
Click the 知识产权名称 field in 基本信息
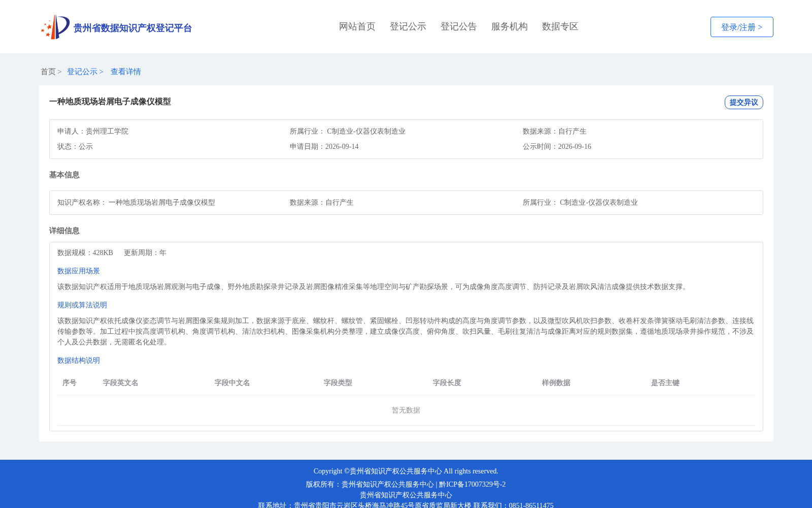point(136,202)
